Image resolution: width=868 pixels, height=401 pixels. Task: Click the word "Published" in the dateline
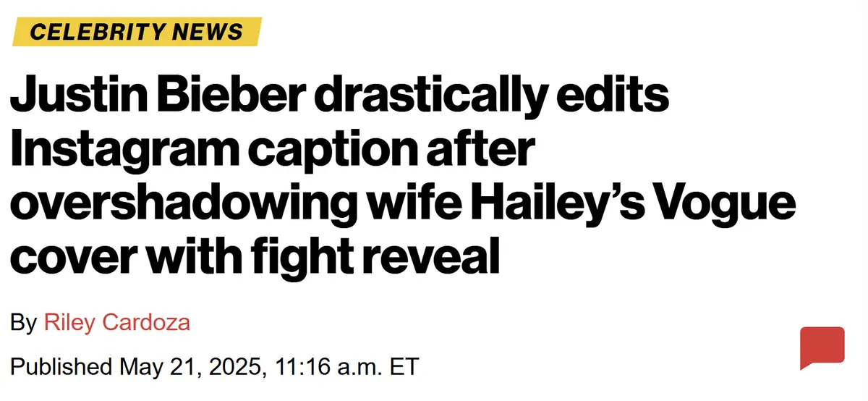point(61,366)
